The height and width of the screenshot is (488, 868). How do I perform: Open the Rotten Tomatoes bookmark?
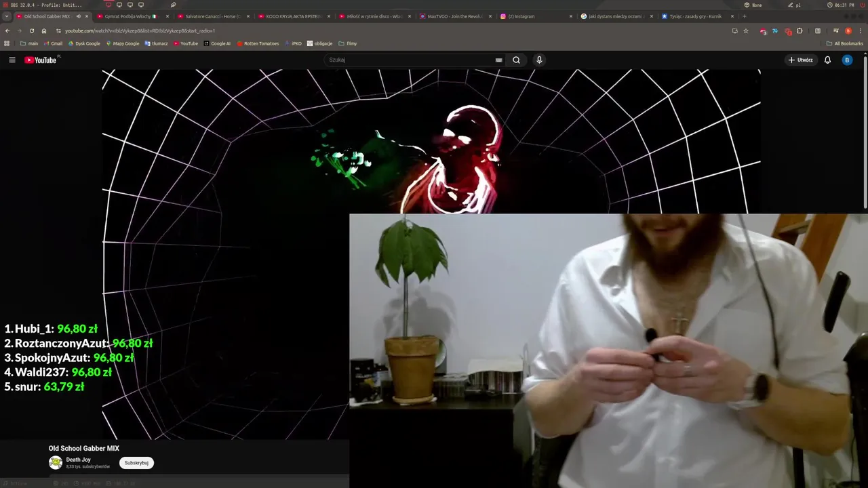[258, 43]
